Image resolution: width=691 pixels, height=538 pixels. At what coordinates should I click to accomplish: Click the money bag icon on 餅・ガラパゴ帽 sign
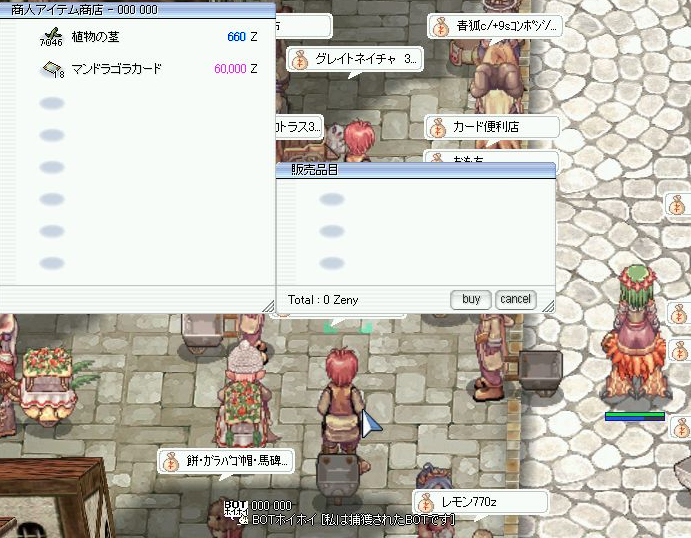(x=171, y=462)
